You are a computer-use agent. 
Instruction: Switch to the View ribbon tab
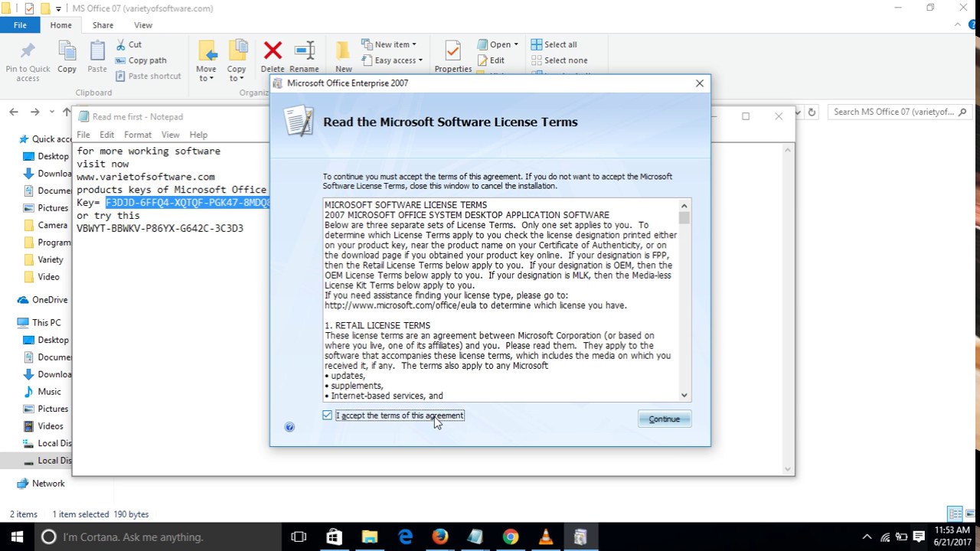click(x=143, y=25)
